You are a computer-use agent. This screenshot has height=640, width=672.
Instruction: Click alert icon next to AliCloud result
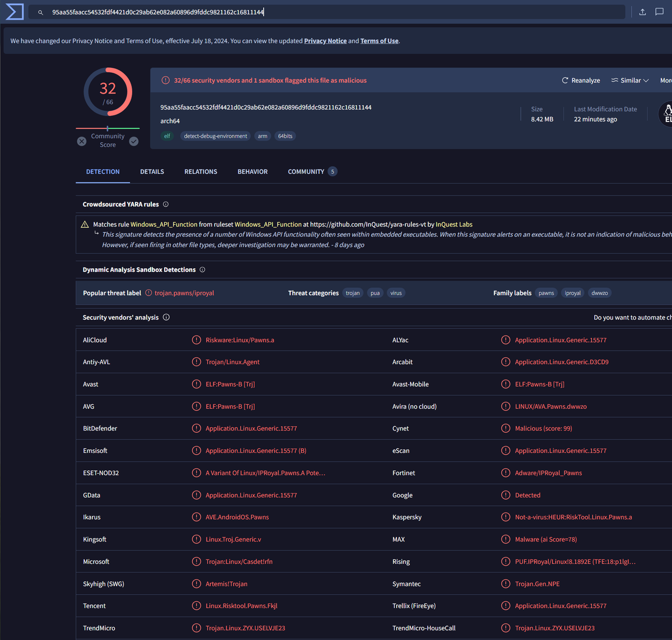point(197,340)
